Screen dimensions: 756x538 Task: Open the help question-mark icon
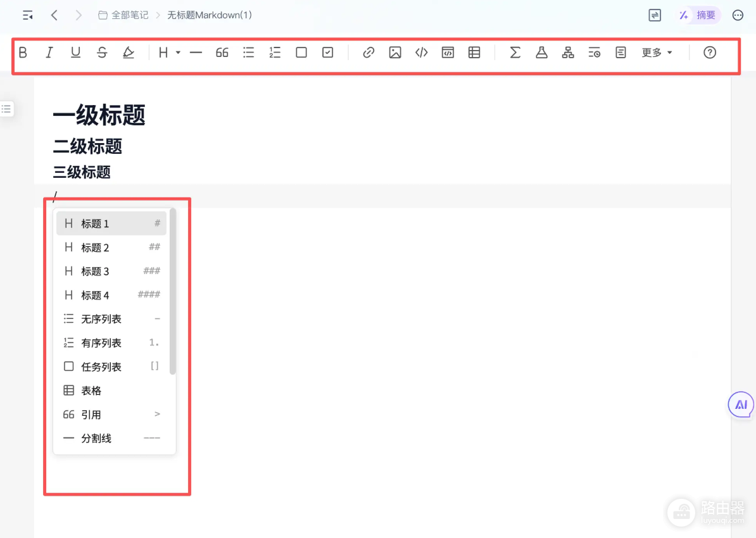pos(710,53)
